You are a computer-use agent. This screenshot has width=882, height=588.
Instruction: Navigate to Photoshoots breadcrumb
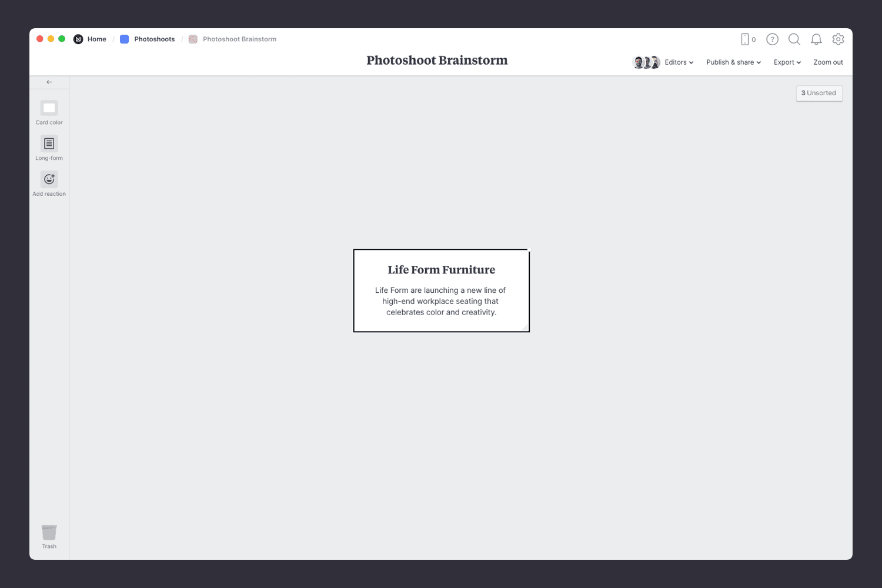[154, 39]
